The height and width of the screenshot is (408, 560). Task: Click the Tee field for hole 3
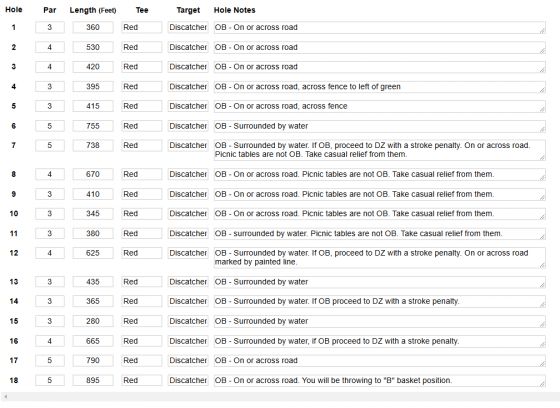(x=141, y=67)
